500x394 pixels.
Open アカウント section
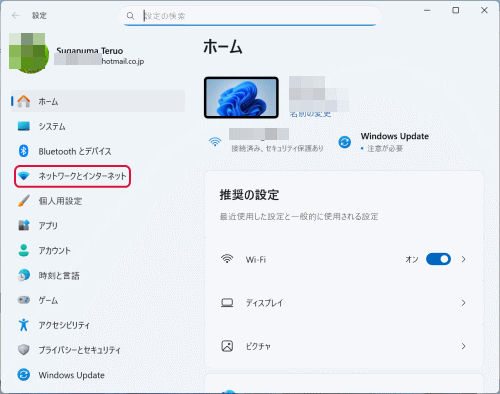point(98,251)
